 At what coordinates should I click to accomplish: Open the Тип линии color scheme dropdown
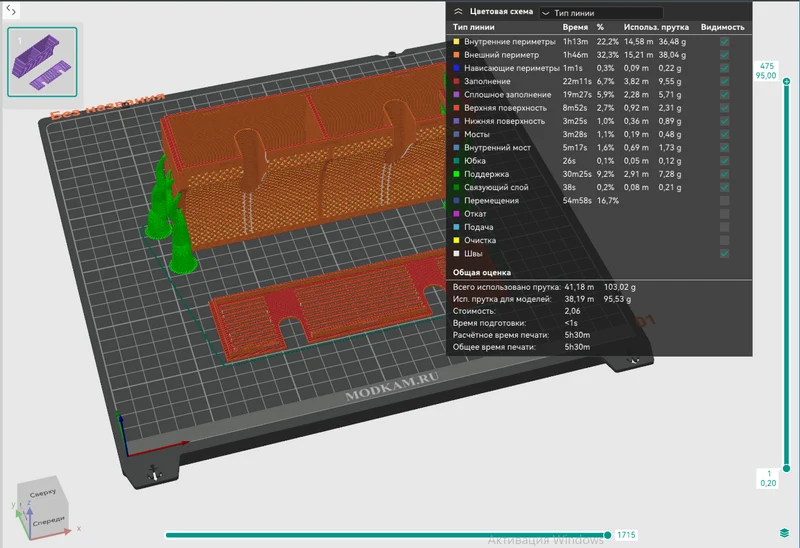tap(601, 13)
